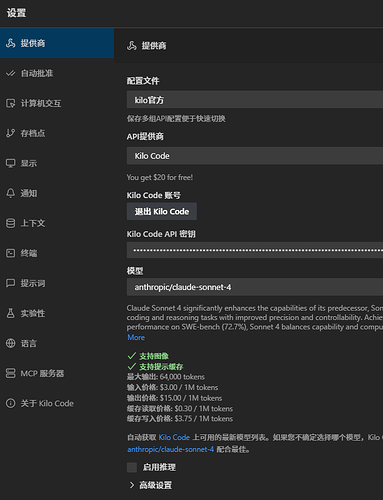The width and height of the screenshot is (383, 500).
Task: Click the notification bell icon
Action: [x=11, y=193]
